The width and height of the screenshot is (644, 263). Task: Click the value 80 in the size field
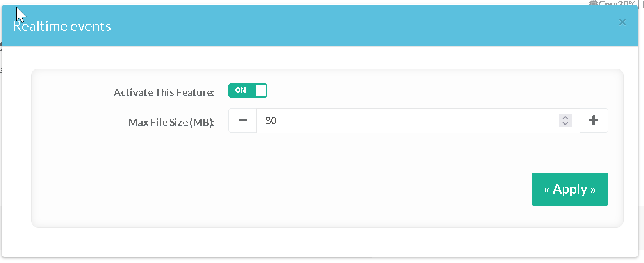tap(271, 121)
